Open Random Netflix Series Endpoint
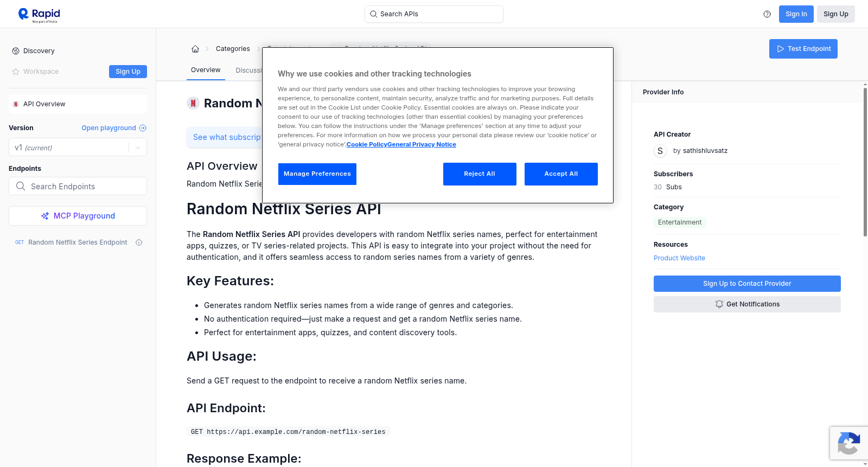Viewport: 868px width, 467px height. (x=78, y=242)
